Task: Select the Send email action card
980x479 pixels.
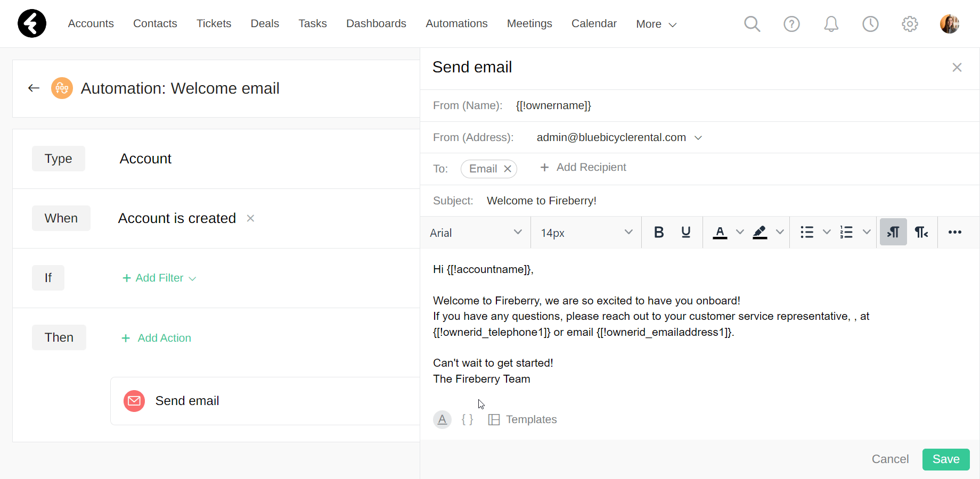Action: 265,401
